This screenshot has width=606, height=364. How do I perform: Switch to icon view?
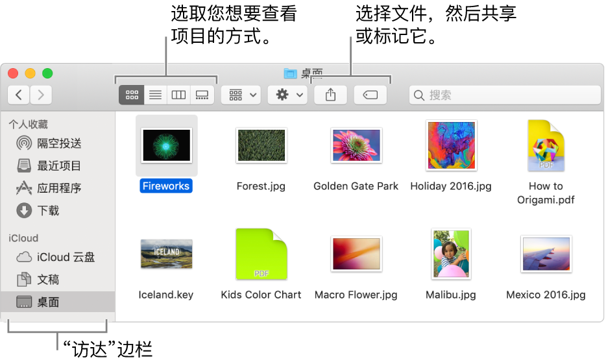coord(132,95)
